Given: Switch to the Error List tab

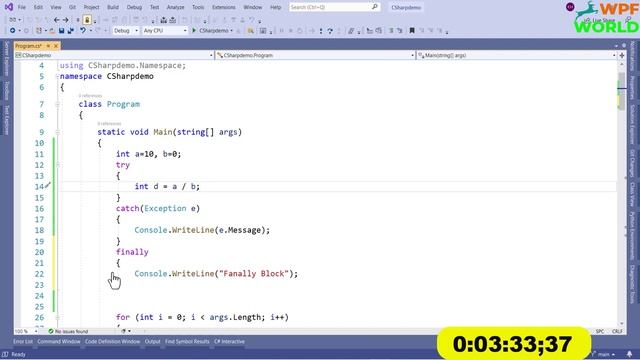Looking at the screenshot, I should click(x=22, y=342).
